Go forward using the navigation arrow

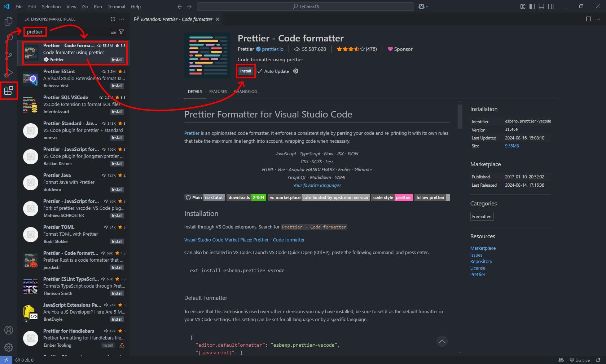tap(189, 6)
